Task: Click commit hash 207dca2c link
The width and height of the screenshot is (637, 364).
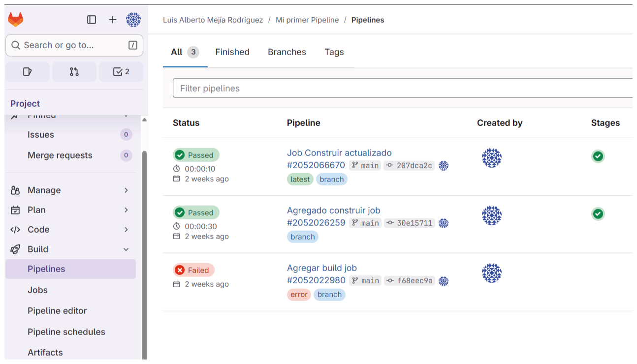Action: 414,166
